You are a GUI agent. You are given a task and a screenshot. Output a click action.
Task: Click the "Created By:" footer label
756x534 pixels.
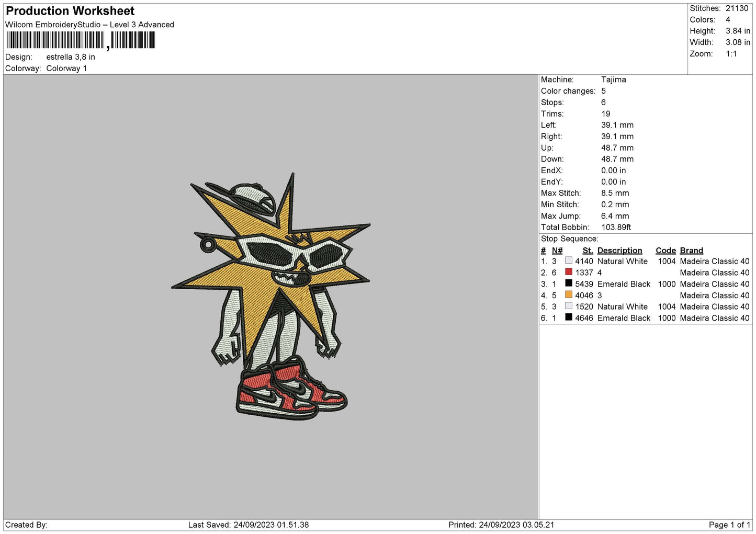click(x=26, y=525)
